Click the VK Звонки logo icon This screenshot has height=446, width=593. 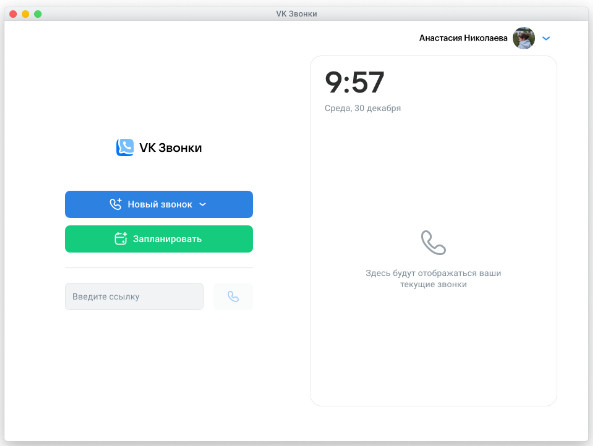(125, 148)
